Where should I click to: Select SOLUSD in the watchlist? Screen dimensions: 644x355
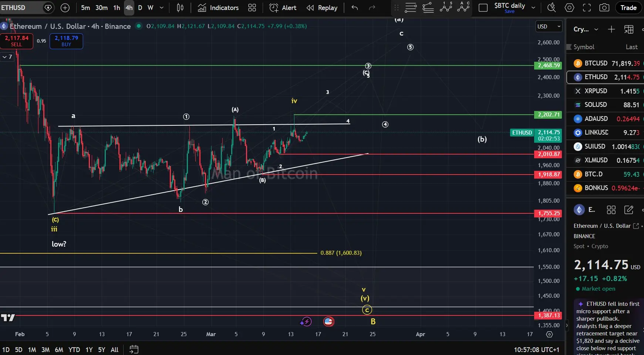[605, 105]
